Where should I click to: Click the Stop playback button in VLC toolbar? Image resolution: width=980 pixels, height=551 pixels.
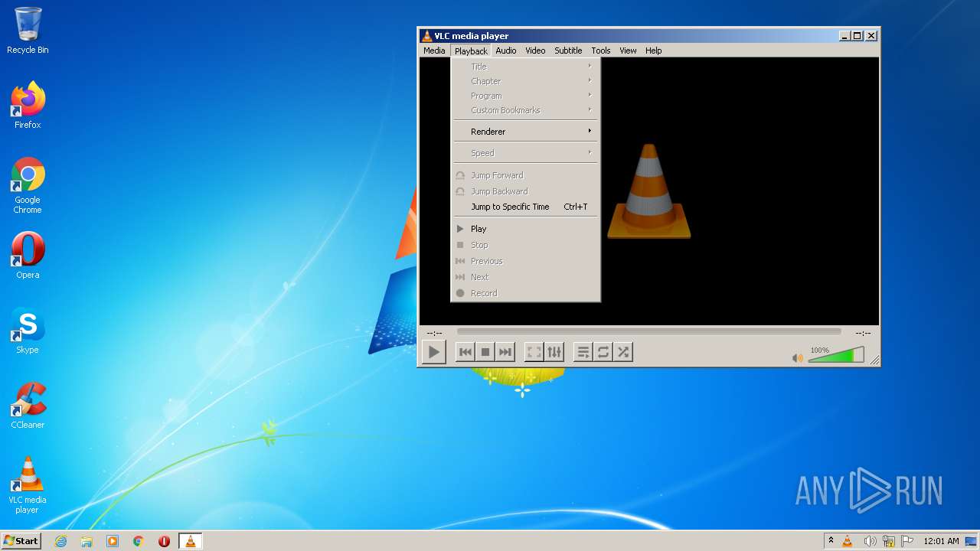485,352
